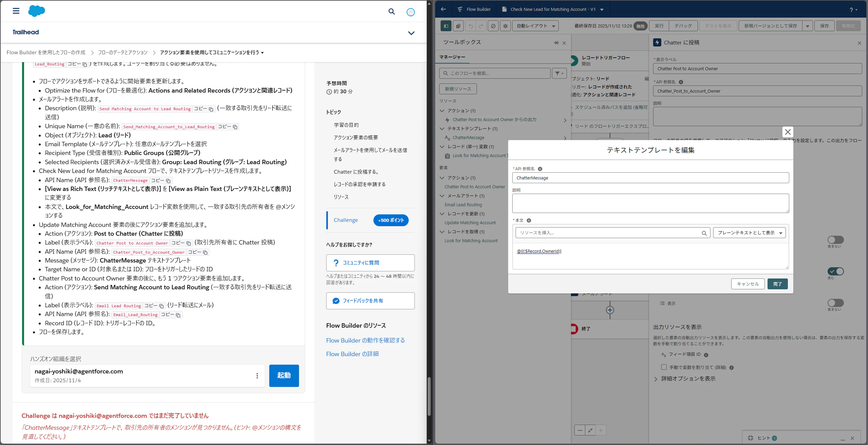Image resolution: width=868 pixels, height=445 pixels.
Task: Collapse the テキストテンプレート (1) section
Action: coord(442,129)
